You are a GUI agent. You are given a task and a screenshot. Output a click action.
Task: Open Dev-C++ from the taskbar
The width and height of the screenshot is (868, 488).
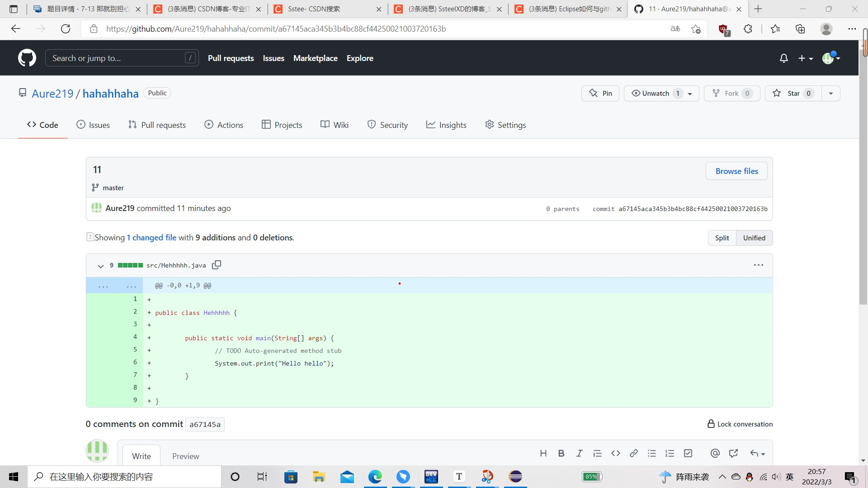[x=431, y=476]
